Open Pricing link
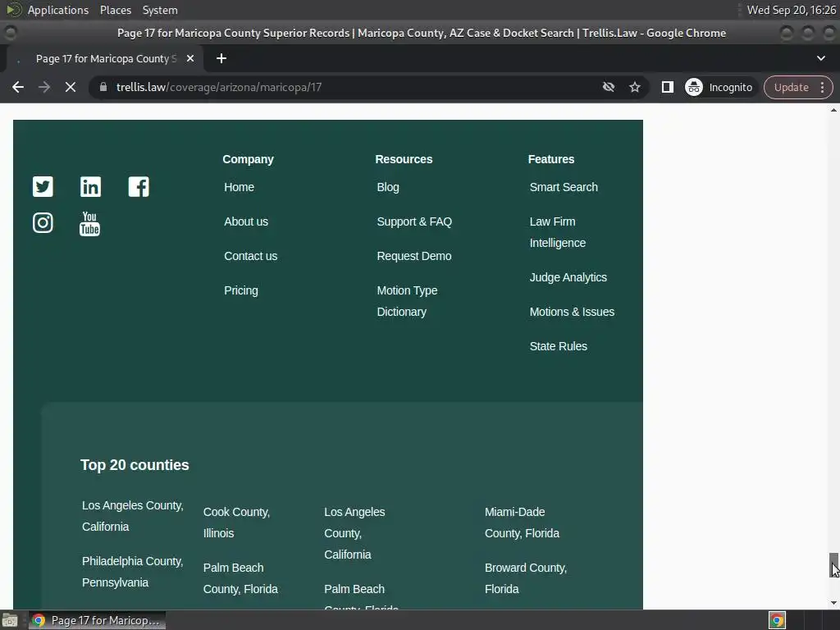This screenshot has height=630, width=840. [x=241, y=290]
